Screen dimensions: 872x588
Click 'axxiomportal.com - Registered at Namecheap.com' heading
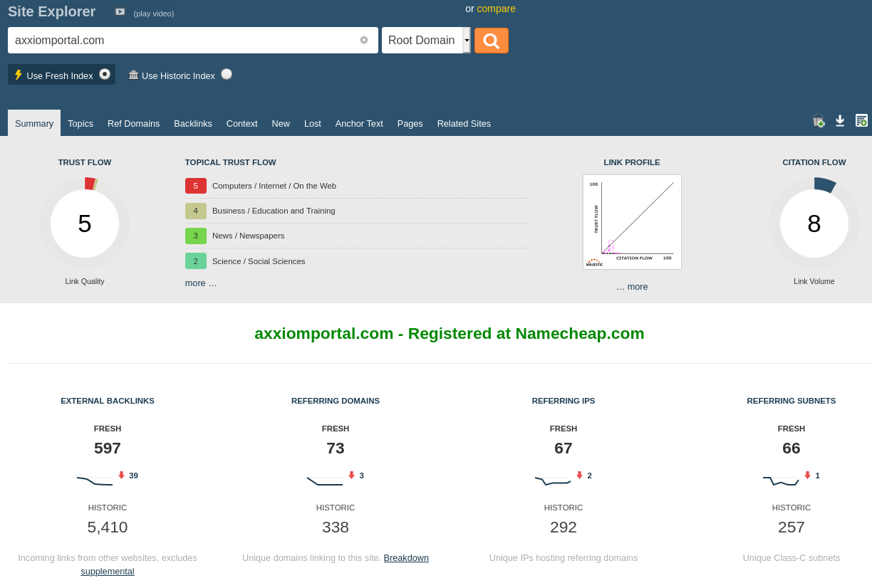[450, 333]
